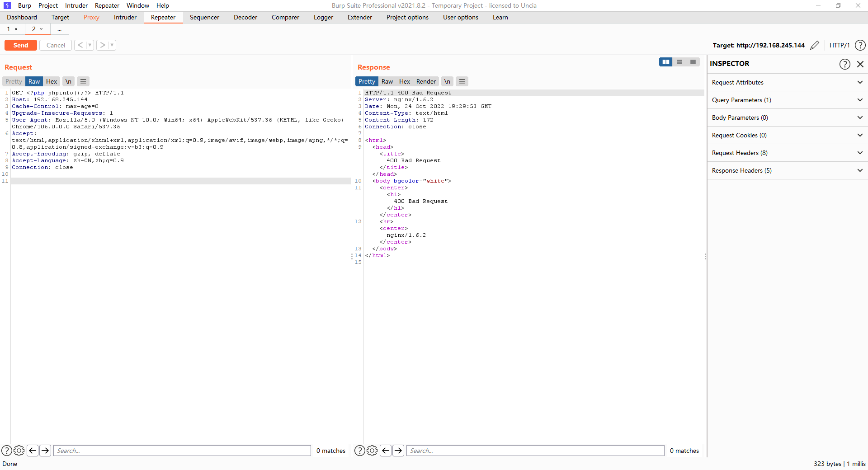The image size is (868, 470).
Task: Click the Send button
Action: click(x=21, y=45)
